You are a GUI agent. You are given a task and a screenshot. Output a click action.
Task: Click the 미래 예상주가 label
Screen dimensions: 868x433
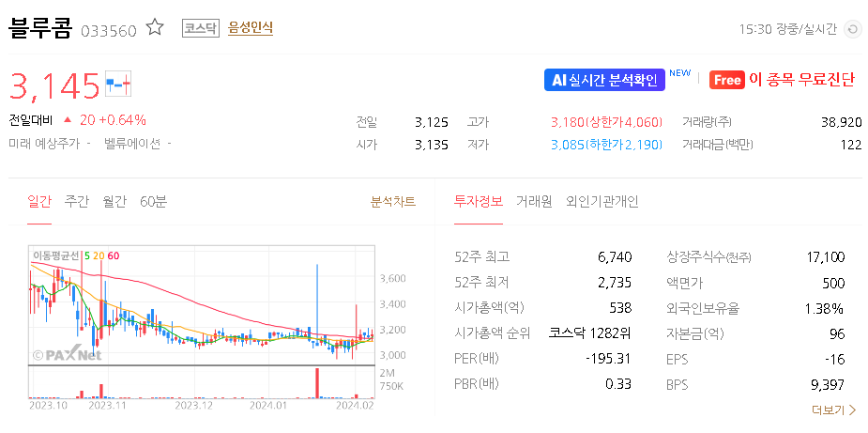pos(44,144)
